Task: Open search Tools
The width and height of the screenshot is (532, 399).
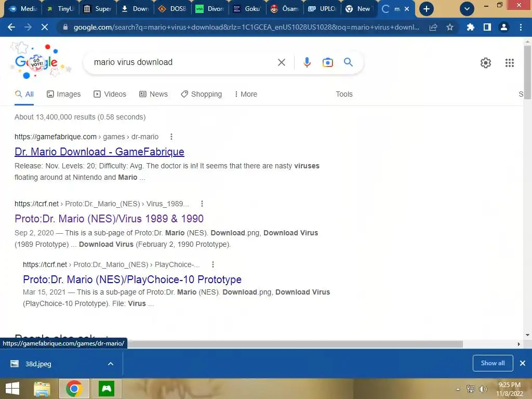Action: pyautogui.click(x=344, y=94)
